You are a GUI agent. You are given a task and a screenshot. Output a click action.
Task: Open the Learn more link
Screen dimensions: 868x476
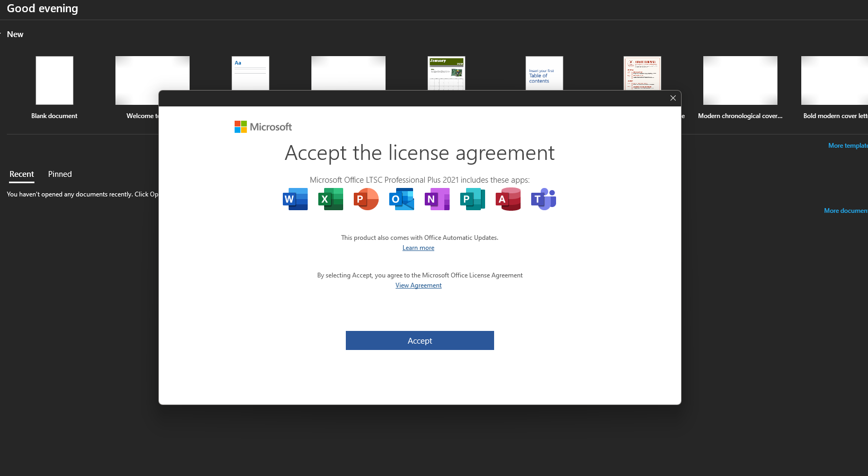418,248
